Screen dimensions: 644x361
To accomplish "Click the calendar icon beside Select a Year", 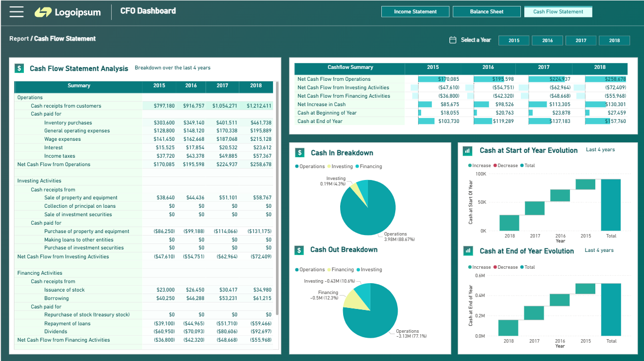I will [x=452, y=40].
